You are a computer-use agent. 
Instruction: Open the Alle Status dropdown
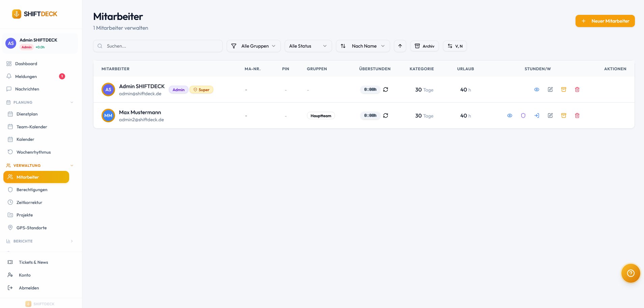click(x=308, y=46)
